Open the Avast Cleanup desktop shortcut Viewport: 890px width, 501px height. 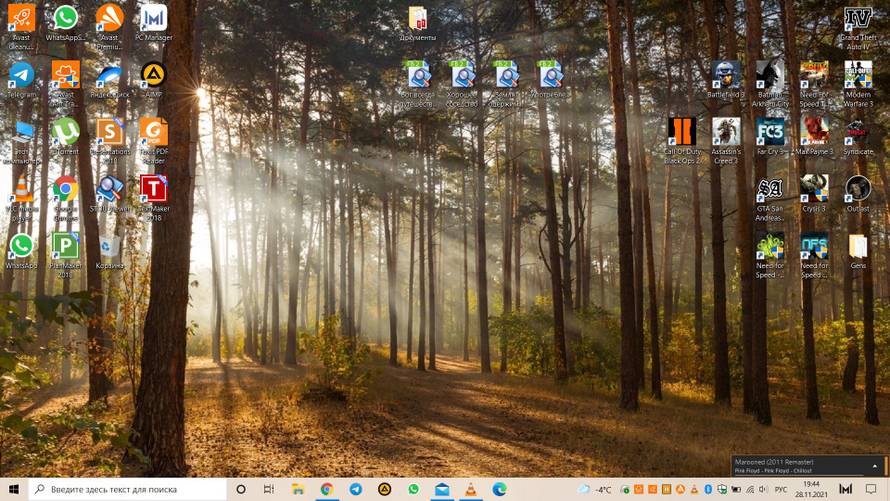point(22,27)
